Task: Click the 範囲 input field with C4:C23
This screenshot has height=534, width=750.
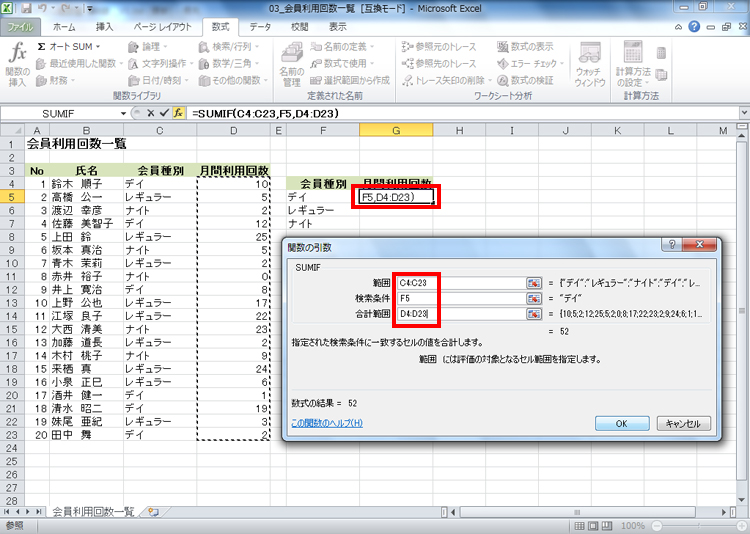Action: [460, 283]
